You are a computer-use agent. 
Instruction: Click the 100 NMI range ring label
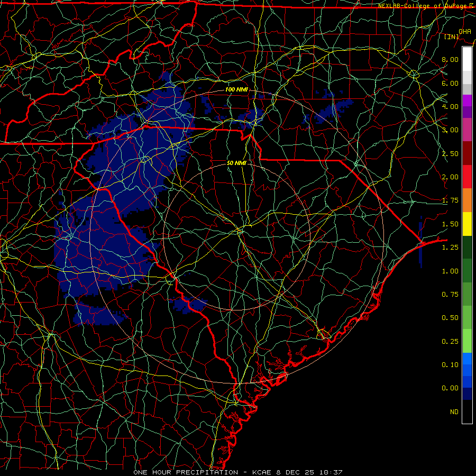tap(236, 89)
